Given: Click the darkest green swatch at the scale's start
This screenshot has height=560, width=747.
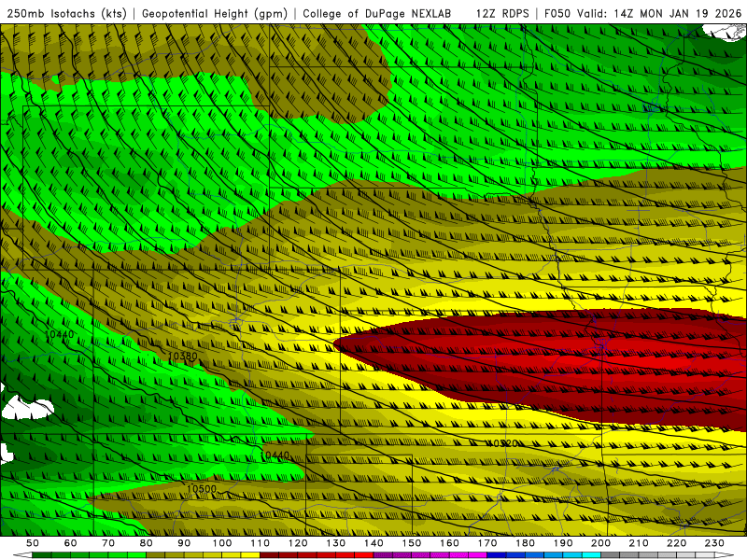Looking at the screenshot, I should 42,555.
